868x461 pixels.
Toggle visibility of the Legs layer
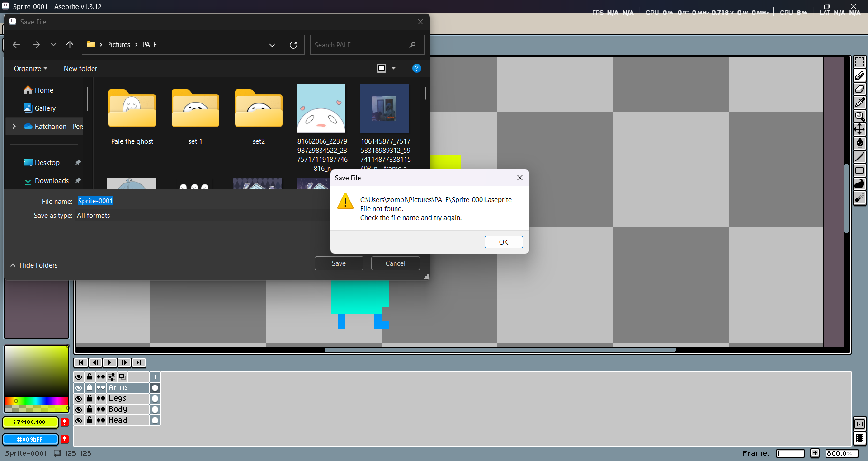click(x=79, y=398)
